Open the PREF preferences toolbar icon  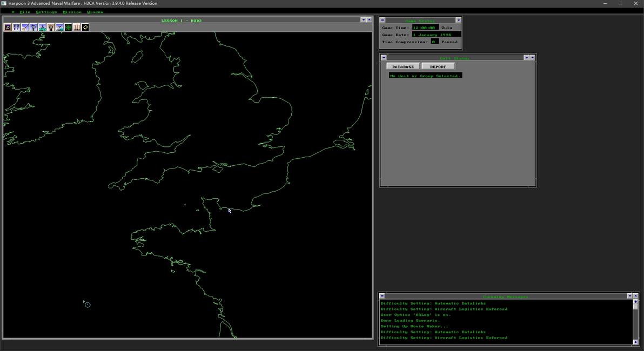16,28
